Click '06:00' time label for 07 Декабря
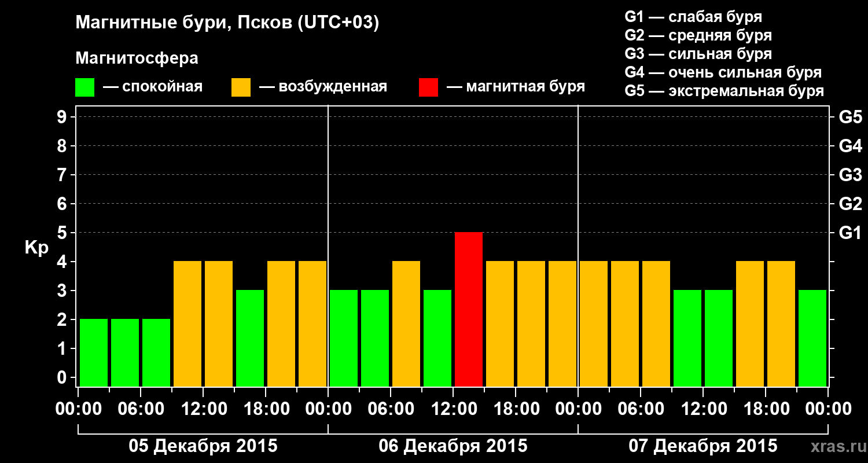 [x=641, y=409]
